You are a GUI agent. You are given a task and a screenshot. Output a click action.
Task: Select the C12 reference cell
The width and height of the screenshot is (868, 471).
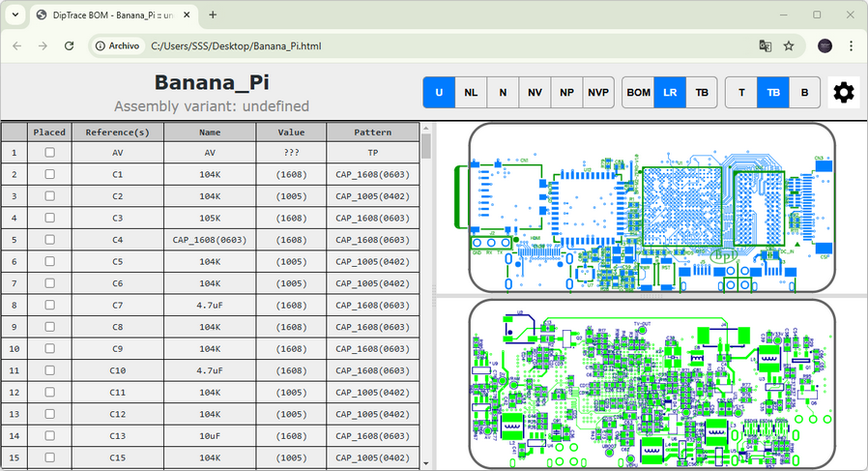click(117, 414)
